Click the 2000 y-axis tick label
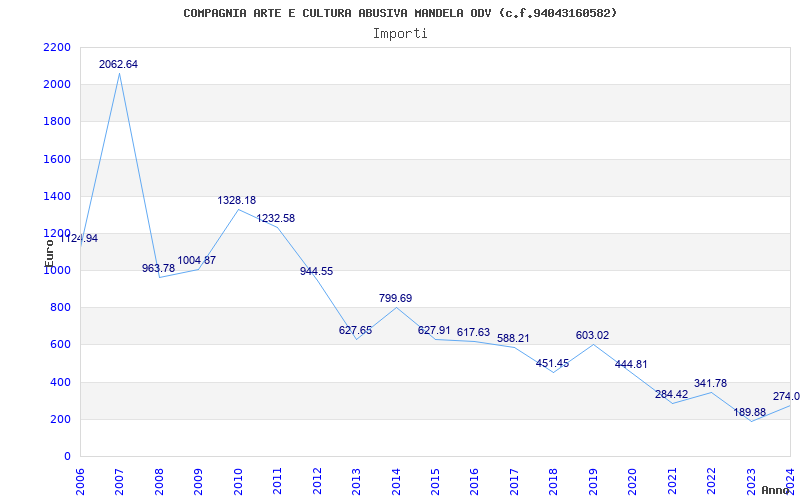The height and width of the screenshot is (500, 800). 58,85
